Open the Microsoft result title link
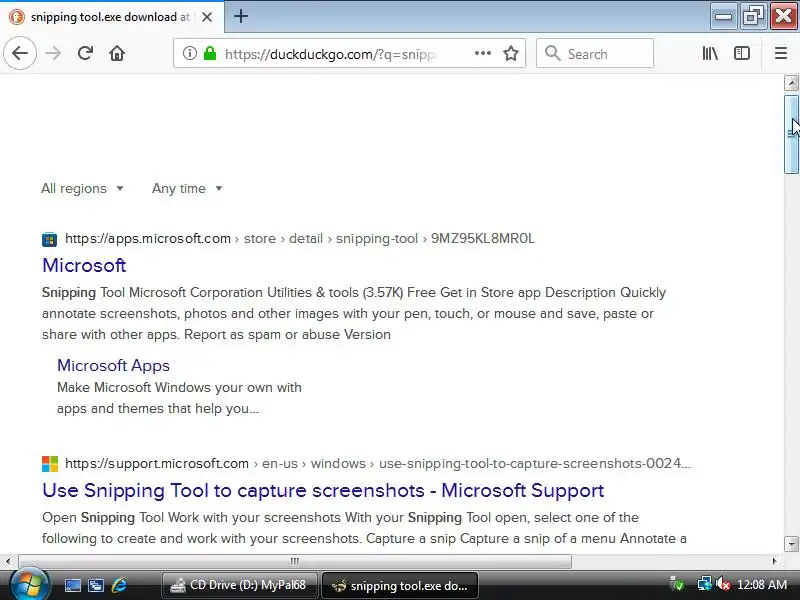 [x=84, y=265]
